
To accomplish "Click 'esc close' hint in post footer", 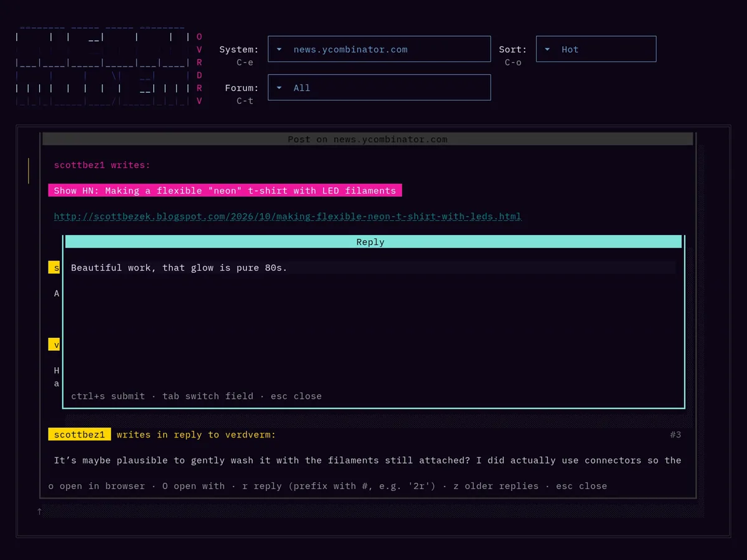I will pos(581,486).
